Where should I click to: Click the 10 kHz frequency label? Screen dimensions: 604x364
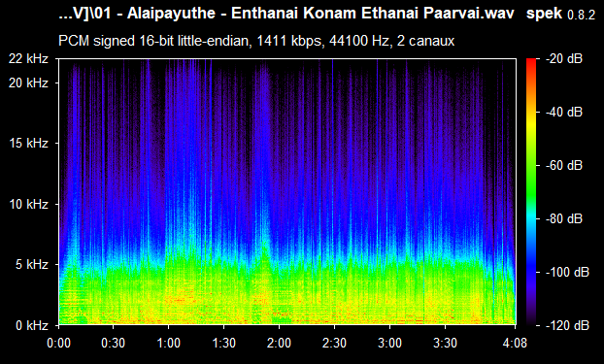(x=29, y=204)
